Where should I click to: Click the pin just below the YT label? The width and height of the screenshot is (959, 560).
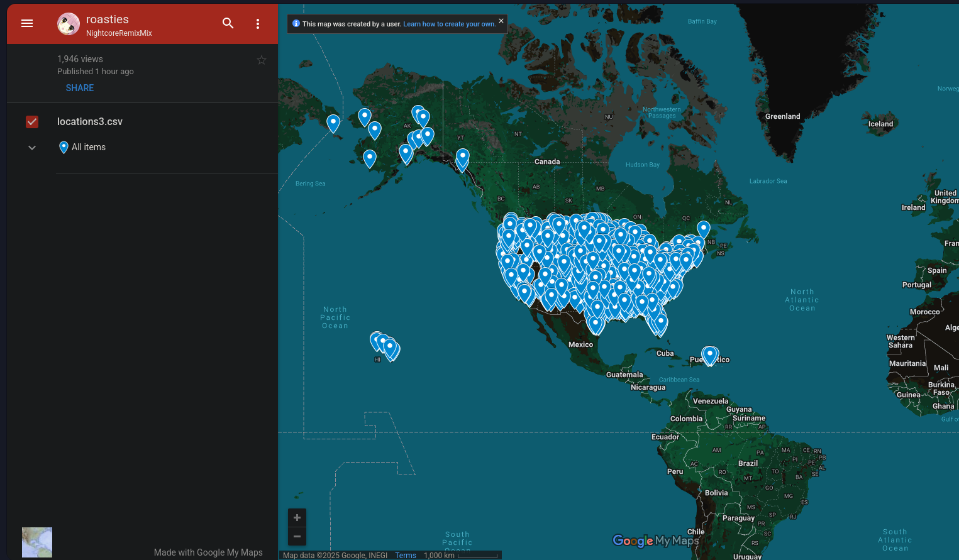463,158
